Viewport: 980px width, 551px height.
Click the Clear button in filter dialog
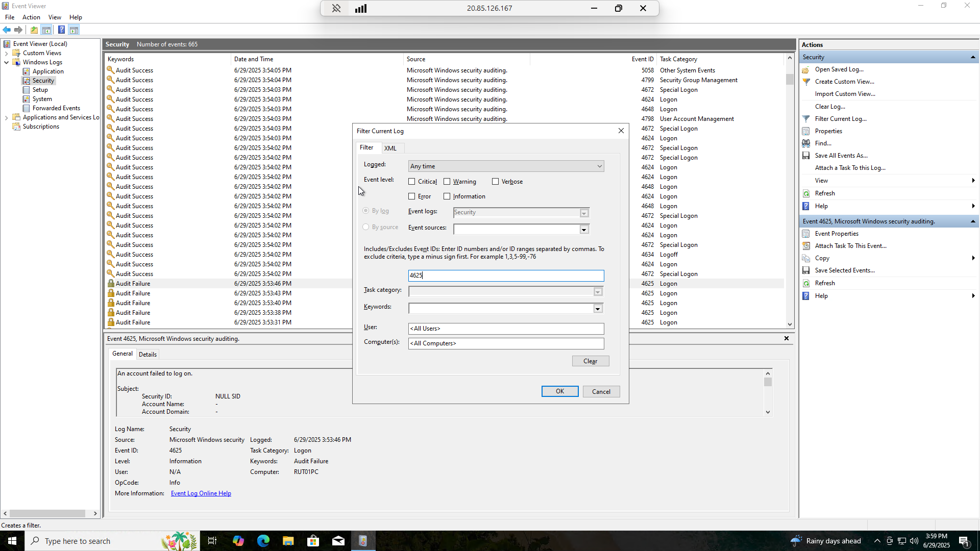[591, 361]
